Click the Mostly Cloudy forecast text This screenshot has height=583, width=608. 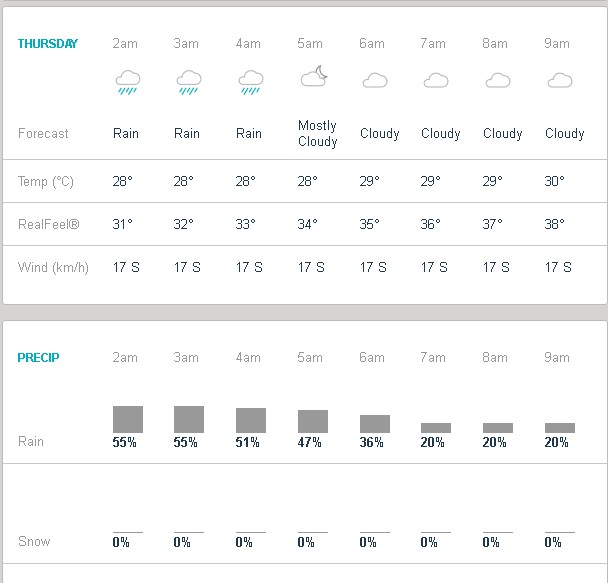coord(318,133)
